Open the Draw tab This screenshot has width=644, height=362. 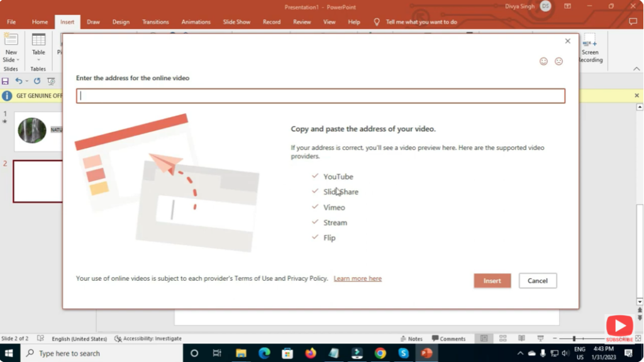(x=93, y=22)
